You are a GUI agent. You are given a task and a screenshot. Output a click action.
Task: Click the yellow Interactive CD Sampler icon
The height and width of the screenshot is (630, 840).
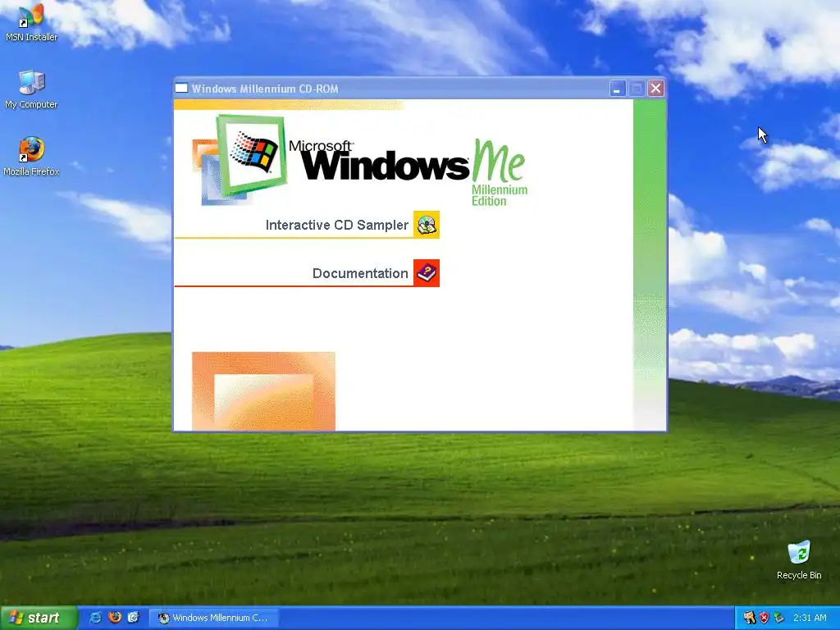427,225
